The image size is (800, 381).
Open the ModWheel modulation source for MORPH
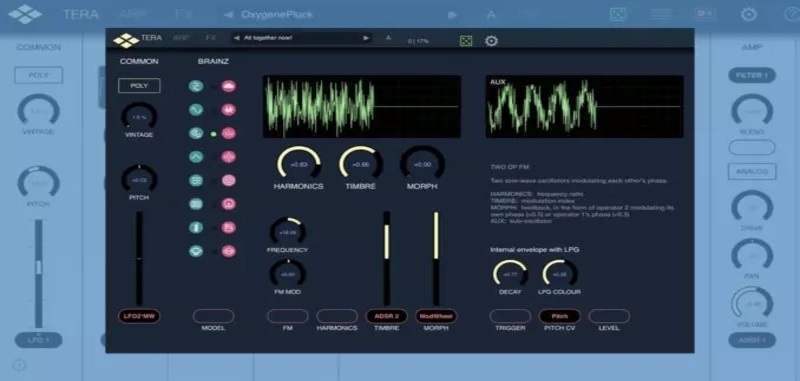coord(436,316)
